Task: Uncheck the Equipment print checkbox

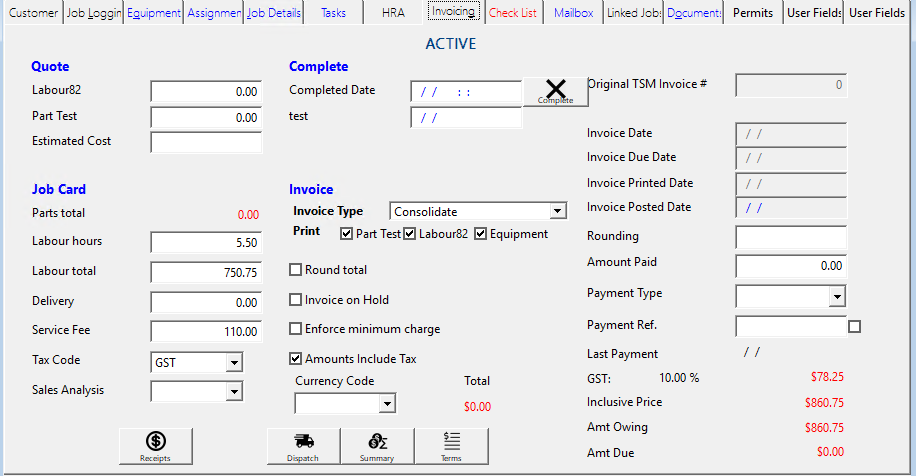Action: click(481, 234)
